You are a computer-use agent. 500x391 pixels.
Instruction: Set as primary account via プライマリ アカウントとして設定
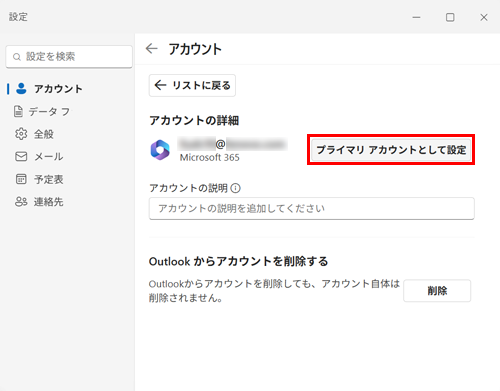click(x=391, y=150)
